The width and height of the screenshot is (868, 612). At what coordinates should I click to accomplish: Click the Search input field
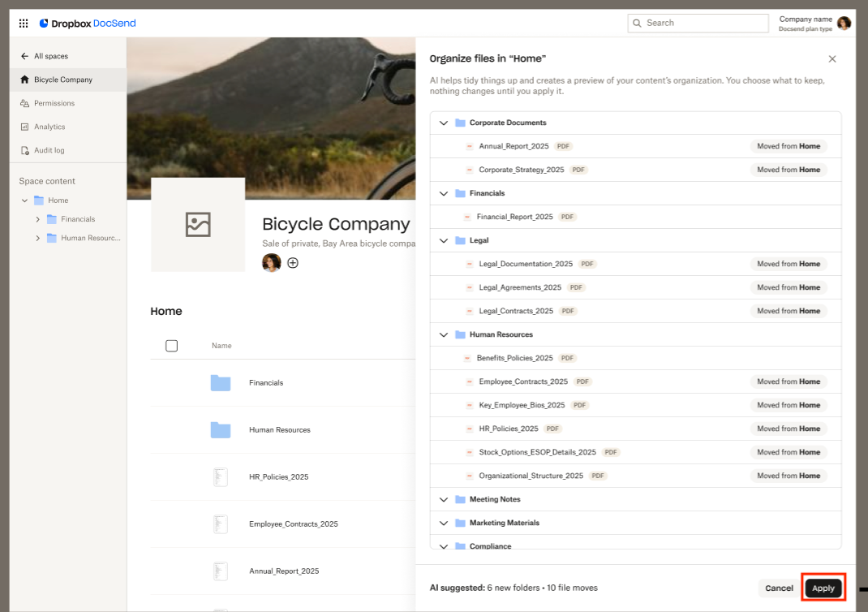[x=698, y=24]
